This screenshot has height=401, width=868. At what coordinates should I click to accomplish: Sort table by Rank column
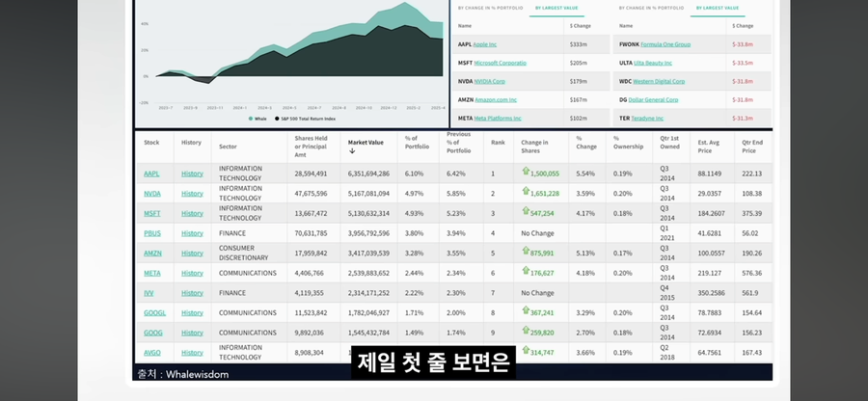499,143
